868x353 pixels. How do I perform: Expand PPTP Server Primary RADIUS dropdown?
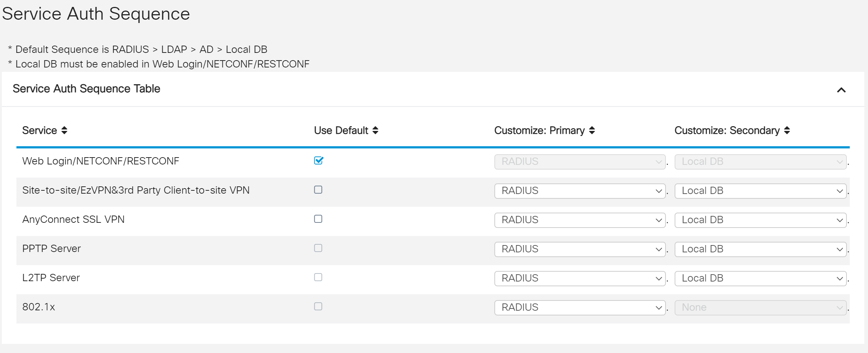point(580,249)
